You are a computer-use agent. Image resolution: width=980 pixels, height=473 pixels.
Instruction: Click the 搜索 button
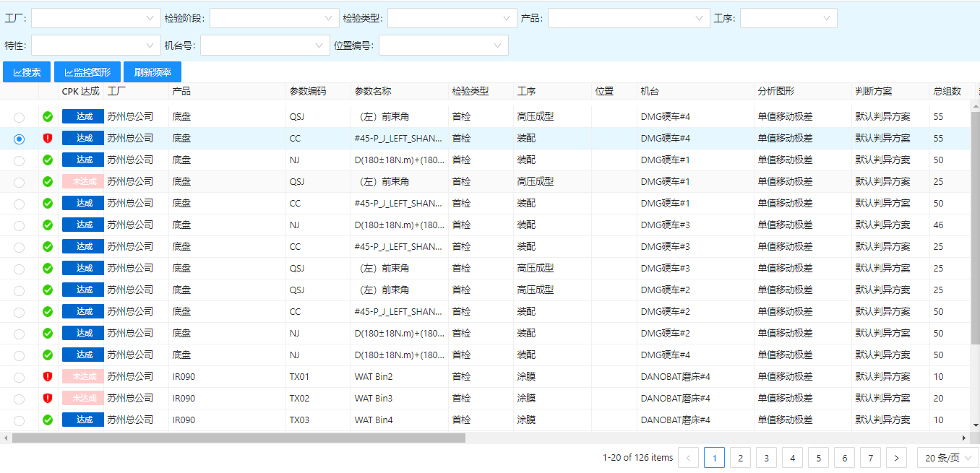coord(27,72)
